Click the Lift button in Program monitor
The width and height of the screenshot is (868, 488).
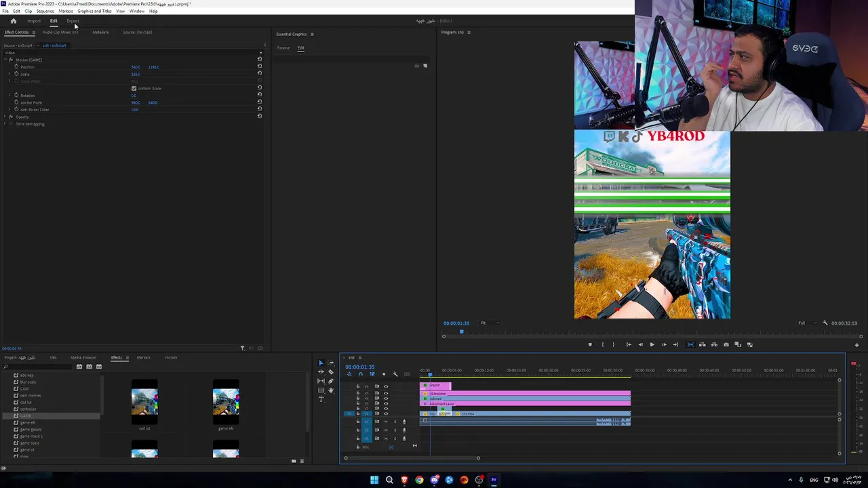(x=702, y=344)
